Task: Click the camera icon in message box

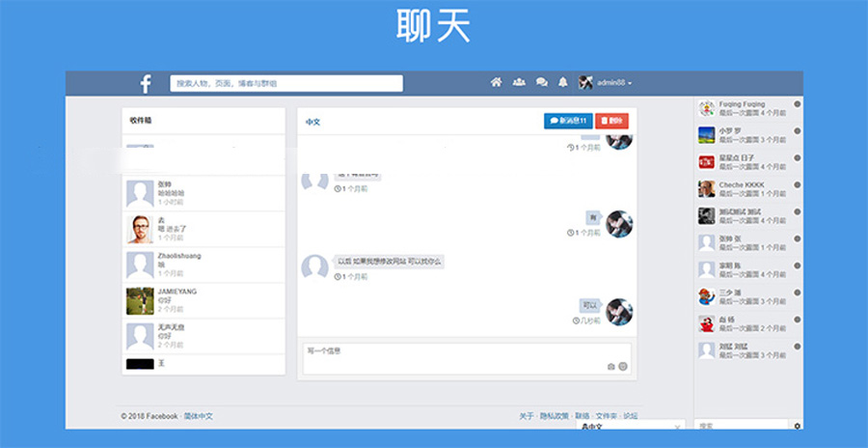Action: tap(610, 367)
